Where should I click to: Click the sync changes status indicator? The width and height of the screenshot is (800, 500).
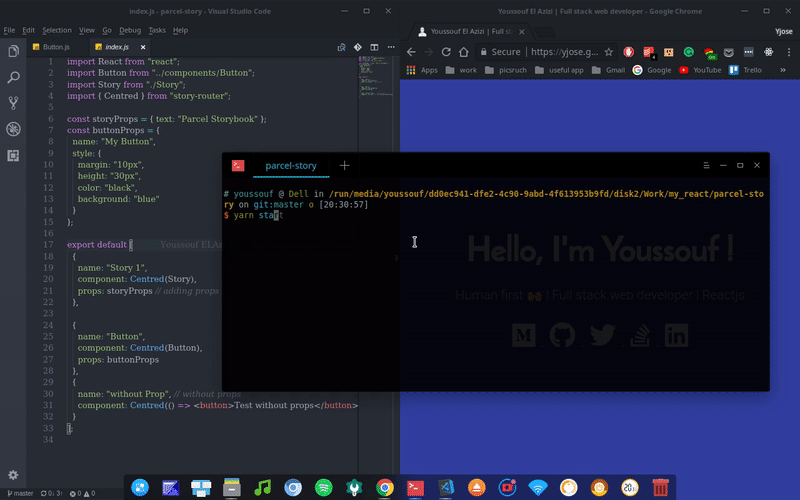pyautogui.click(x=52, y=493)
